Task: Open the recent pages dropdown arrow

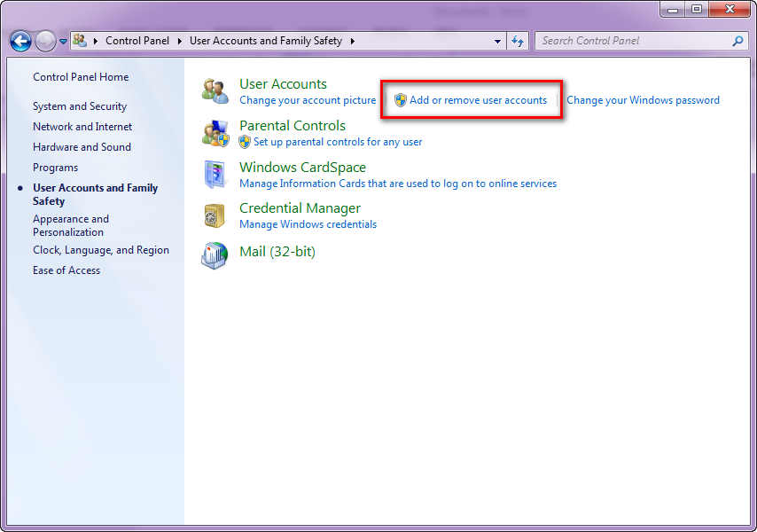Action: [x=63, y=42]
